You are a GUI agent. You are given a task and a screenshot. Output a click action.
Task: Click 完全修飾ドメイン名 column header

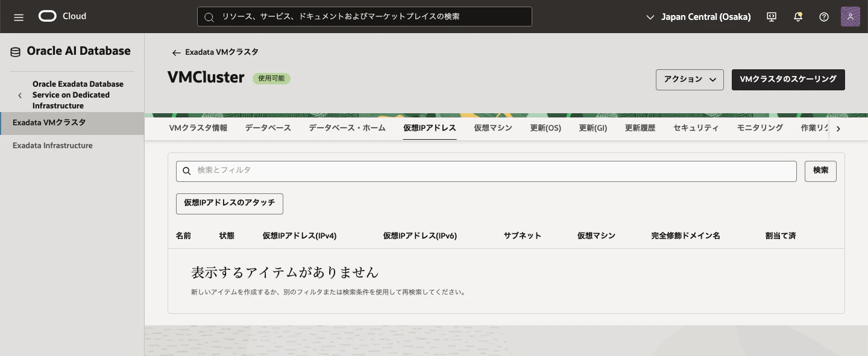point(686,236)
